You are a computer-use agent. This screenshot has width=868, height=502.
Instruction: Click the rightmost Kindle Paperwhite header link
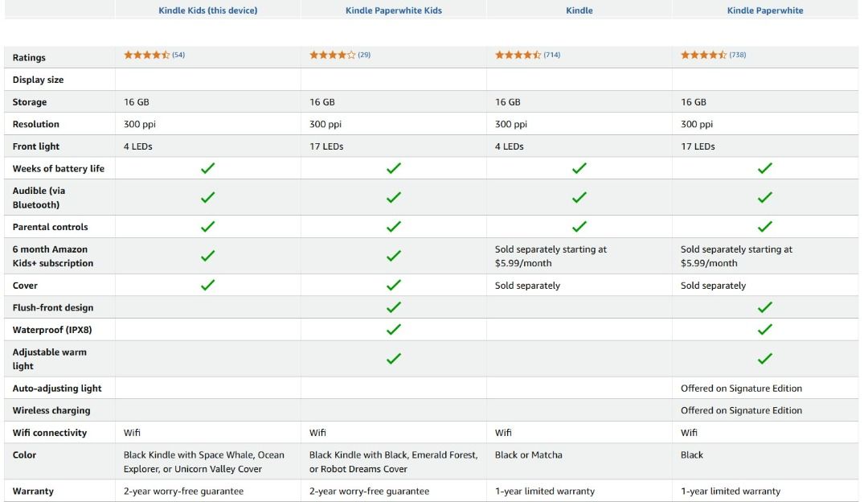click(764, 10)
